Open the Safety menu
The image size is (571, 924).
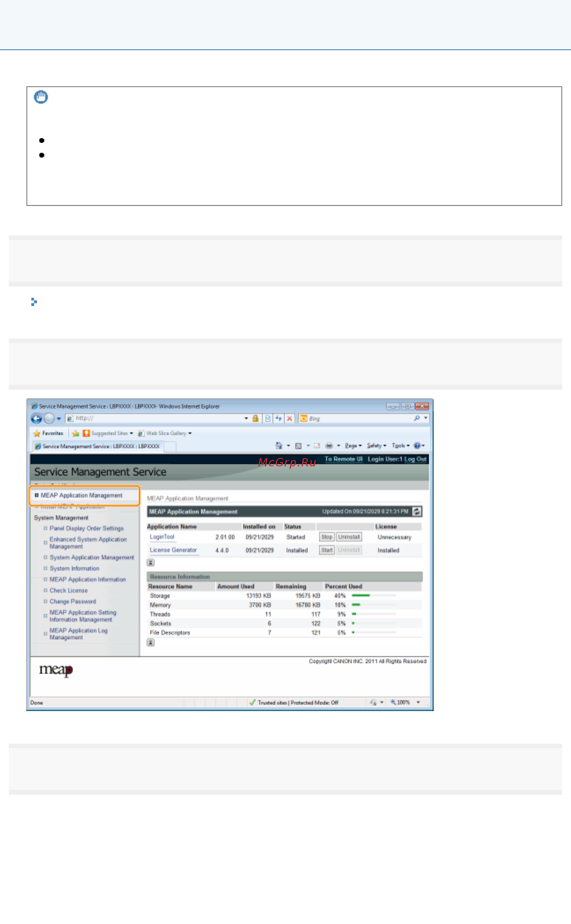click(377, 446)
